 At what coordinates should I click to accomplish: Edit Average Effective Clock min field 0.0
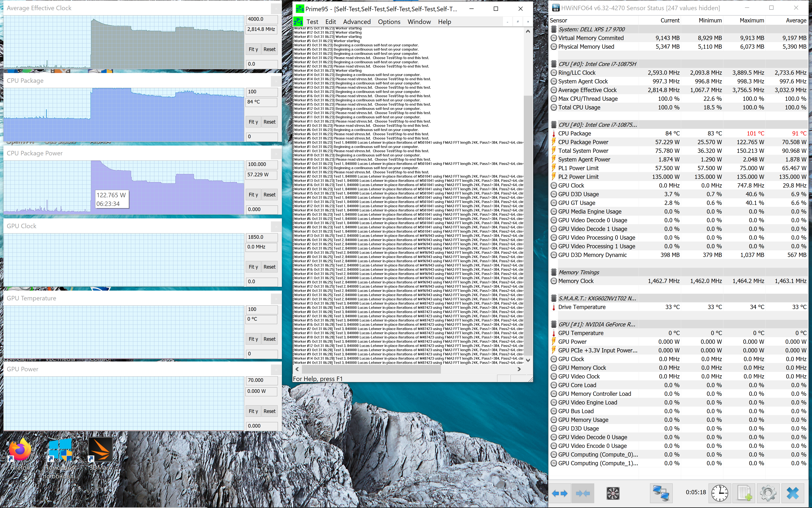(x=262, y=64)
